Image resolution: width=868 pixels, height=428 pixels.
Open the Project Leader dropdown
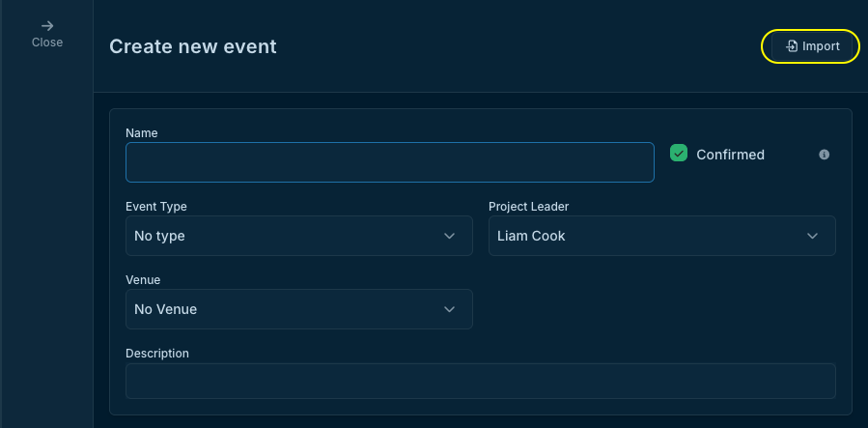coord(661,236)
